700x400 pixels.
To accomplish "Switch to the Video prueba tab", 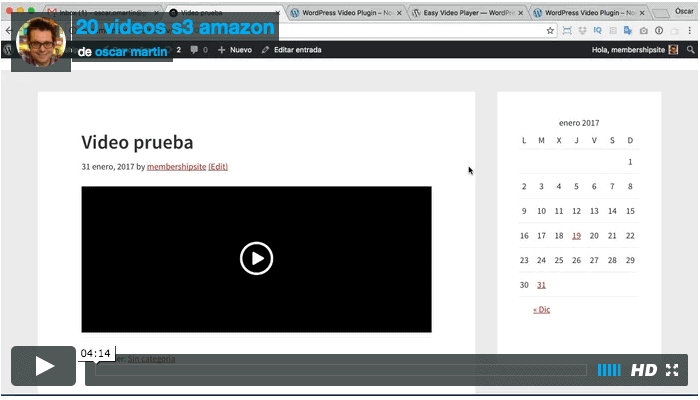I will point(223,13).
